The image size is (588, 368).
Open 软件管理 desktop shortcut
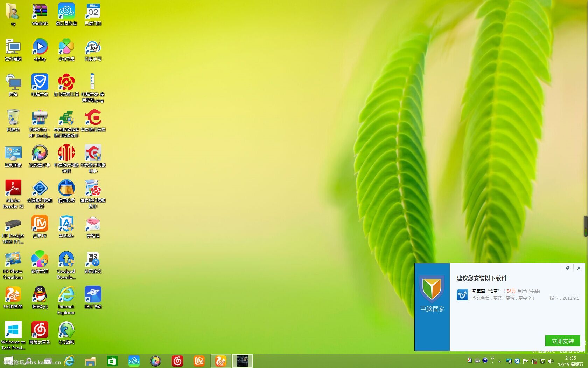(40, 262)
